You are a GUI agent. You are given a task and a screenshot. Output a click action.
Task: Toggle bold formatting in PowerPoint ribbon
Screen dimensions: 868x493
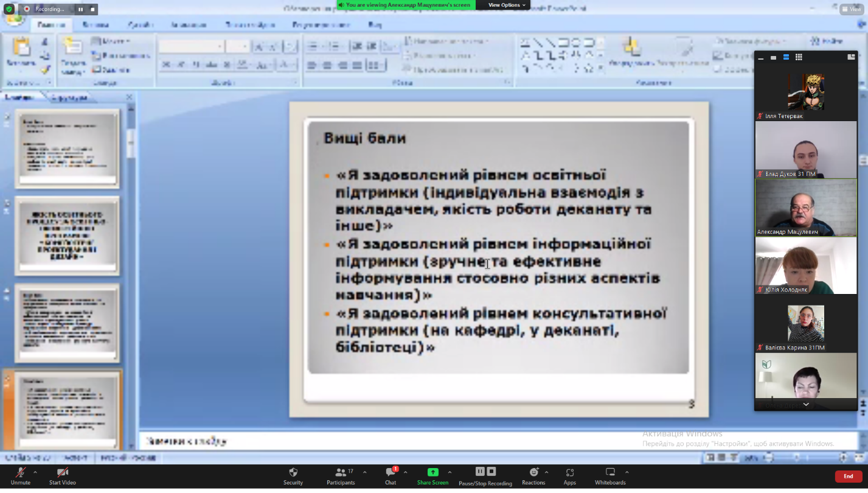pos(165,65)
